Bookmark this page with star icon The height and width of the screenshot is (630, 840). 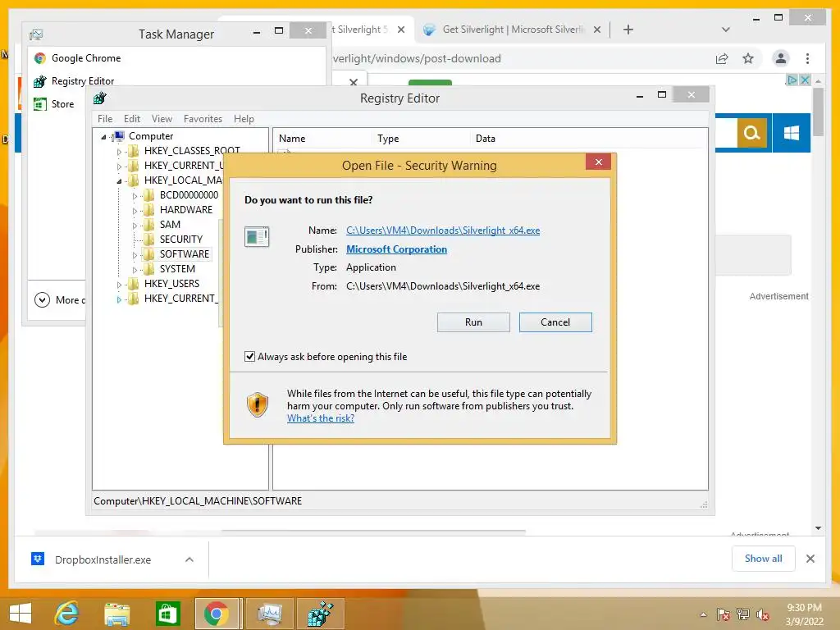pyautogui.click(x=748, y=58)
